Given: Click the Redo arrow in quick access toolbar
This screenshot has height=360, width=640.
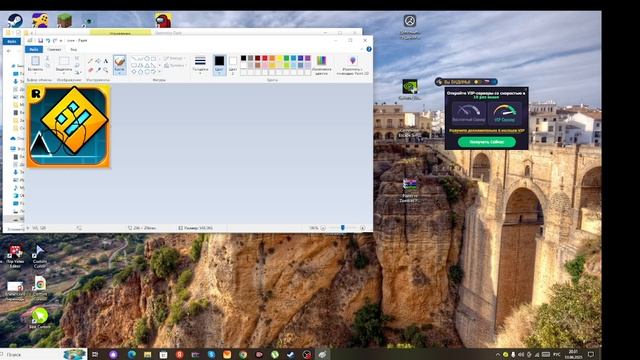Looking at the screenshot, I should pos(55,40).
